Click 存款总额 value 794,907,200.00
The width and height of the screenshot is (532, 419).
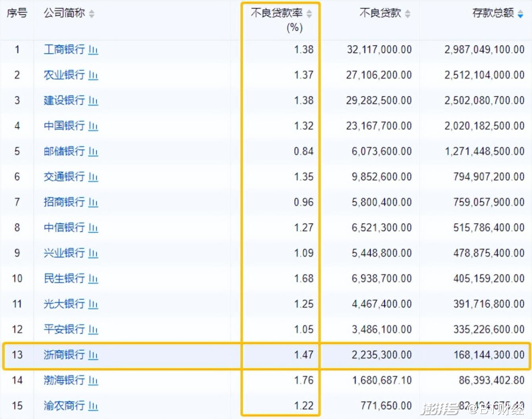point(489,177)
